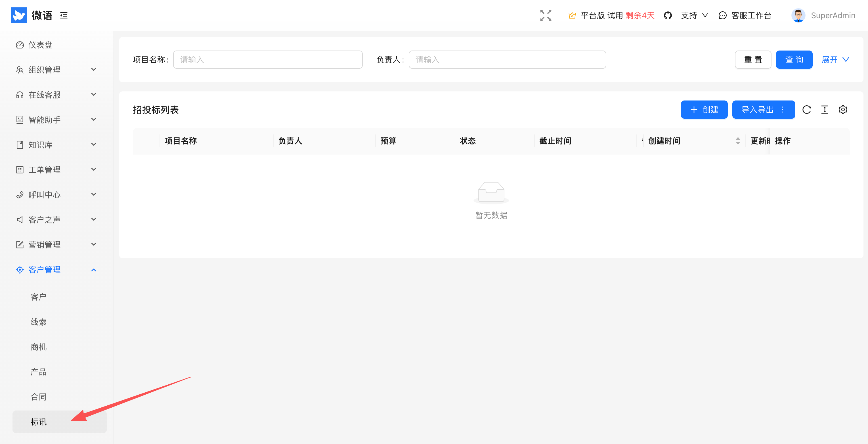Image resolution: width=868 pixels, height=444 pixels.
Task: Click the 呼叫中心 phone icon
Action: click(x=20, y=194)
